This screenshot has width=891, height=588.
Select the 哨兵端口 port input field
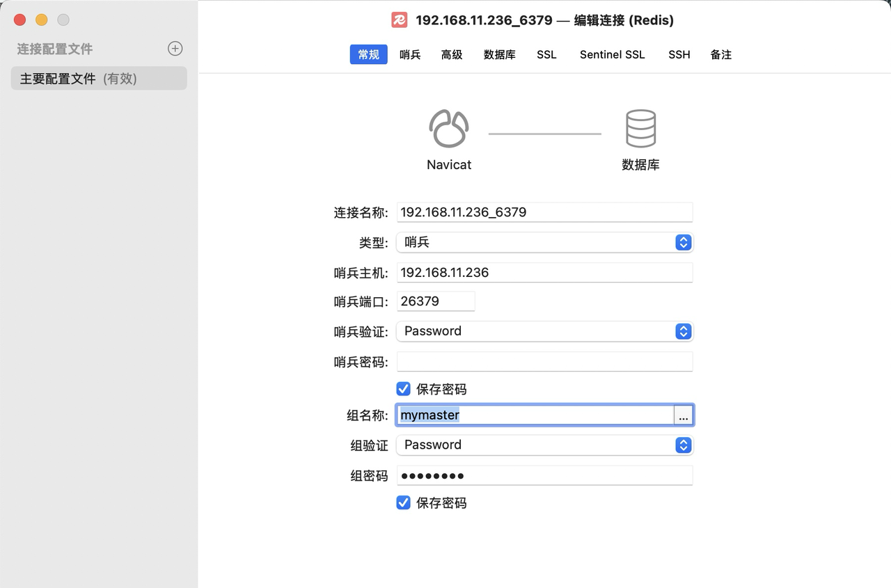click(435, 301)
